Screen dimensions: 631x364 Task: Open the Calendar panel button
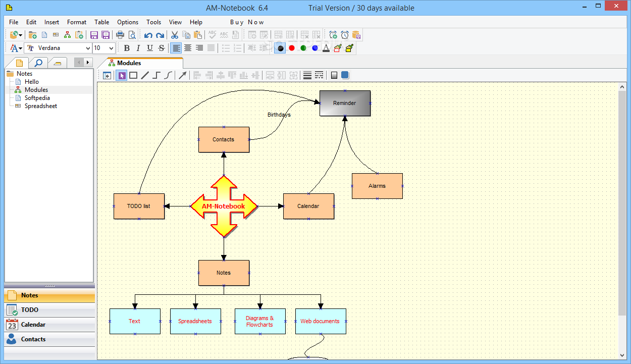pyautogui.click(x=49, y=325)
